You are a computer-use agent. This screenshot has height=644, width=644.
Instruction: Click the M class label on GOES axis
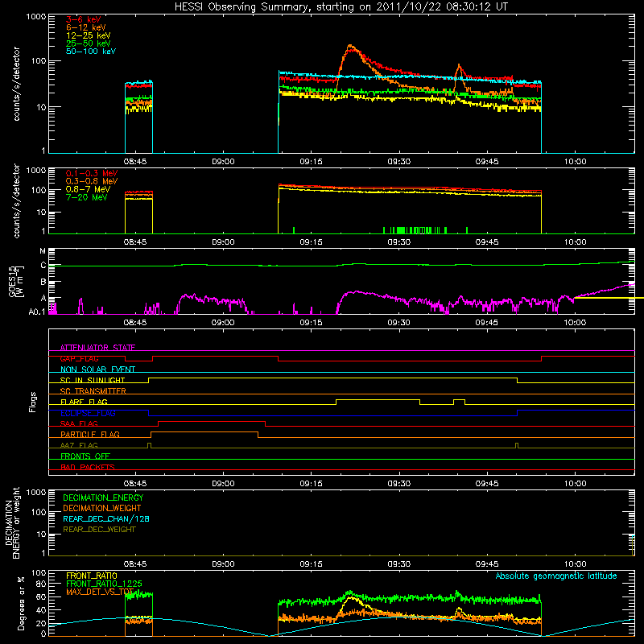point(43,251)
